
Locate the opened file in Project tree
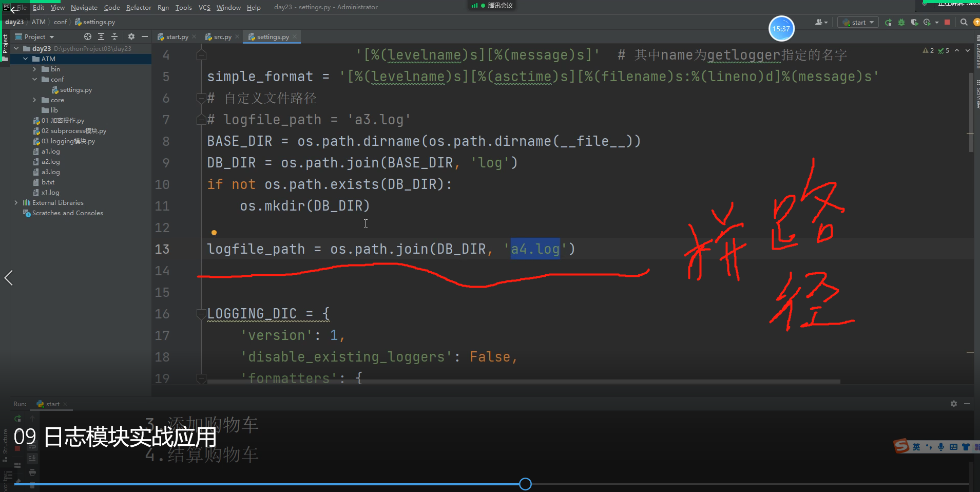point(88,36)
